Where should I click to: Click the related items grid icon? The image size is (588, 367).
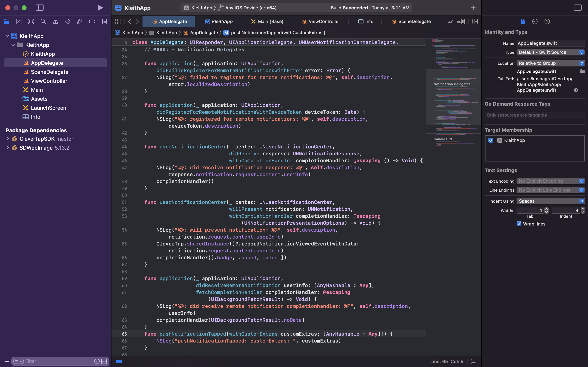point(118,21)
